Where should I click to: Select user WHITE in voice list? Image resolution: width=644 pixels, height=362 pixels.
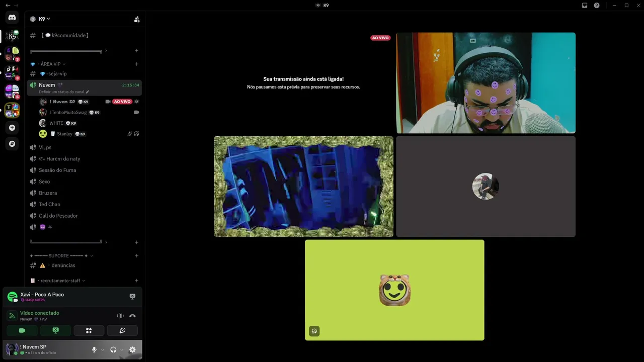coord(89,123)
